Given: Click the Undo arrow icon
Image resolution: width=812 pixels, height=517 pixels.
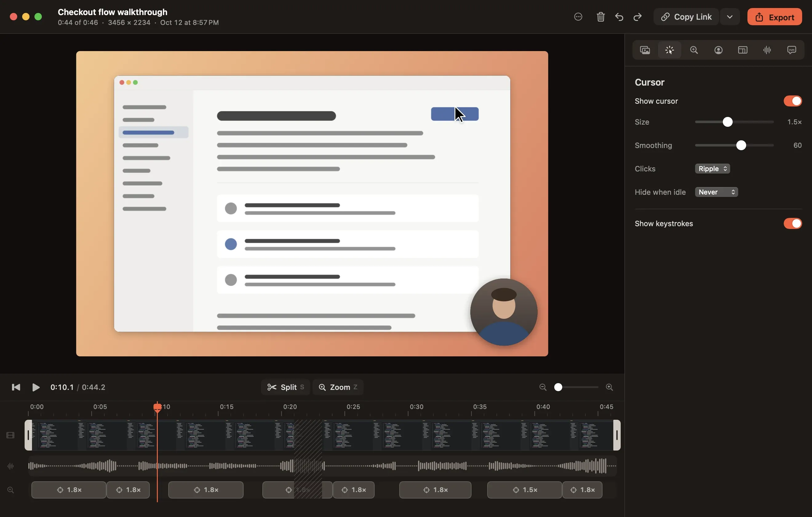Looking at the screenshot, I should [619, 17].
